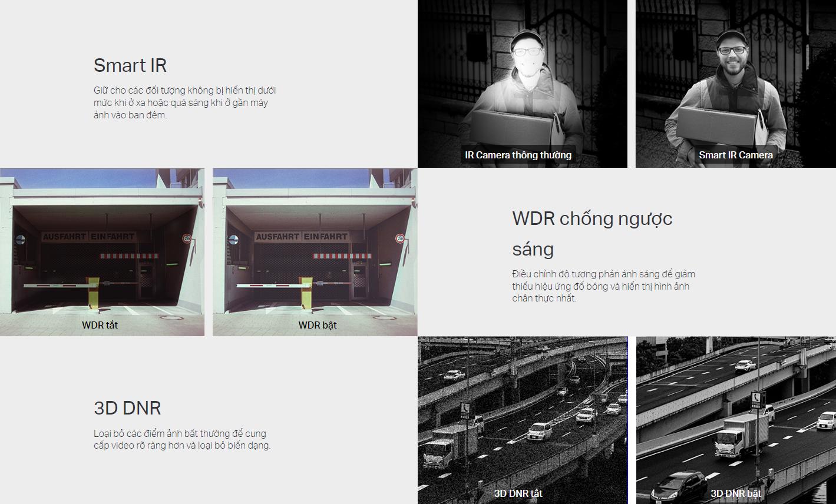
Task: Click the Smart IR description paragraph
Action: coord(184,102)
